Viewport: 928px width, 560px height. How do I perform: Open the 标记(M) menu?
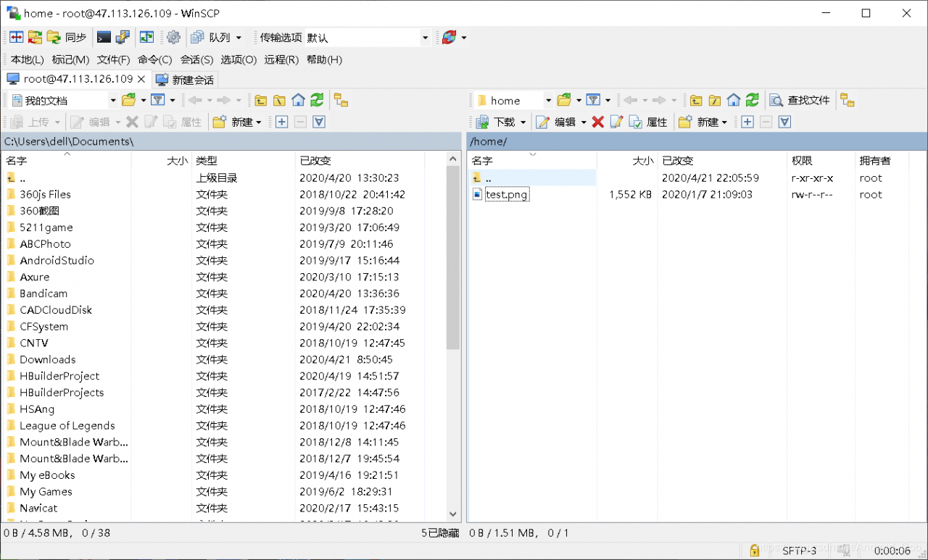click(x=70, y=59)
